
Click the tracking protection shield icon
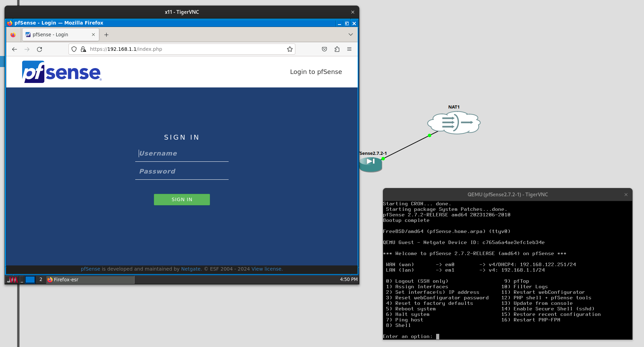point(74,49)
